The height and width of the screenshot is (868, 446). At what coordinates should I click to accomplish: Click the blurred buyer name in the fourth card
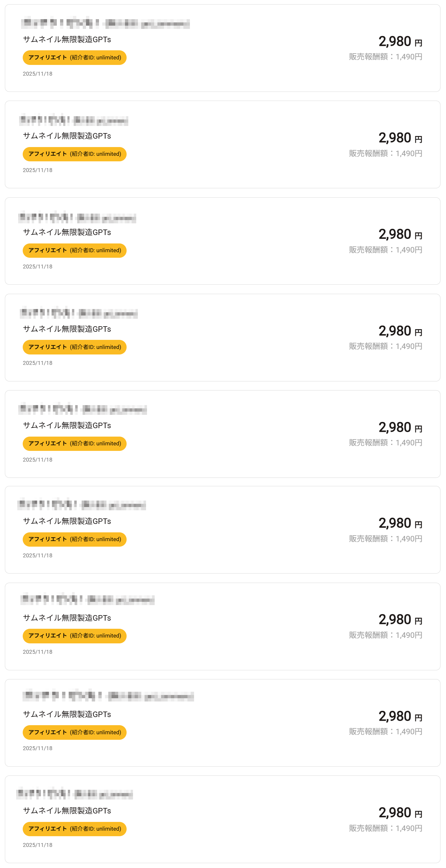point(79,313)
